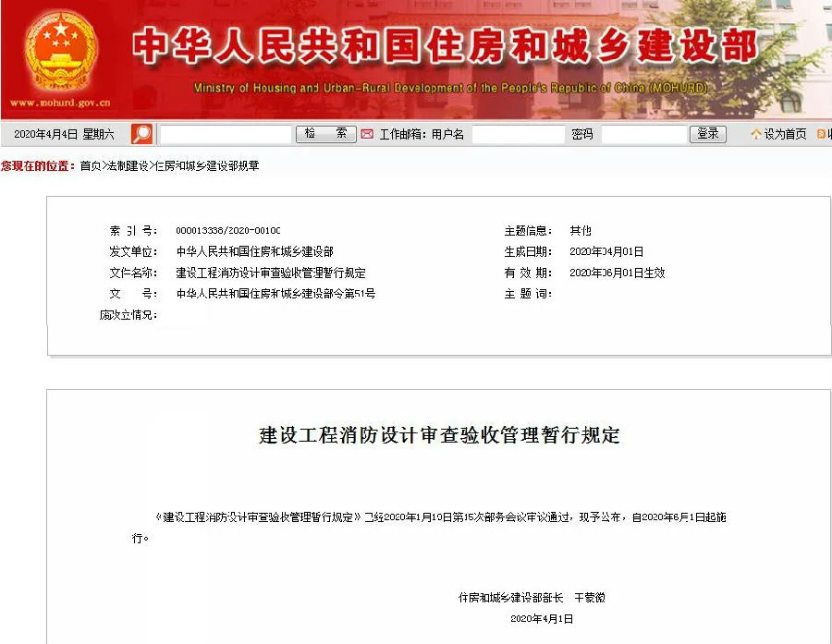Image resolution: width=832 pixels, height=644 pixels.
Task: Click the set-as-homepage house icon
Action: click(x=756, y=134)
